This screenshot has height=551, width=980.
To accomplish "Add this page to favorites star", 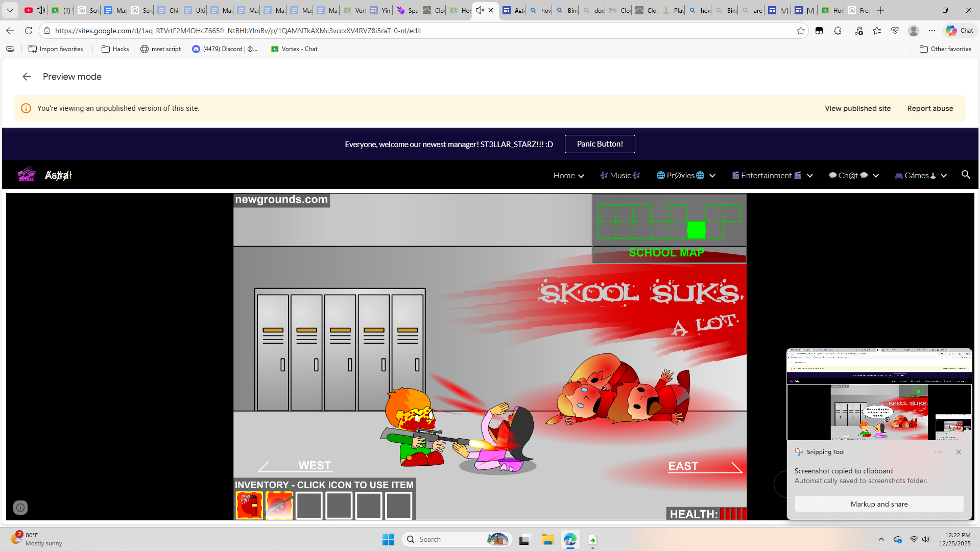I will pyautogui.click(x=800, y=31).
